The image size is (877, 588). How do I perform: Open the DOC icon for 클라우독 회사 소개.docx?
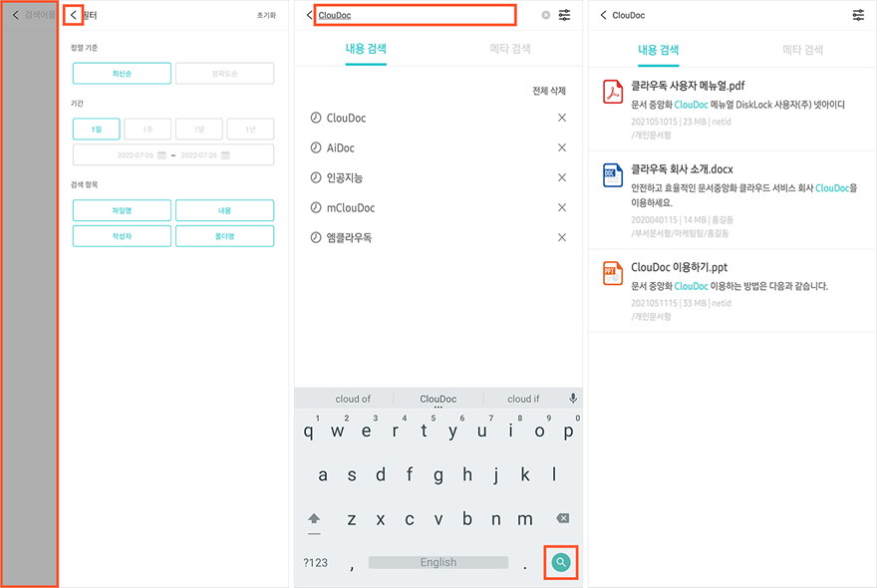tap(613, 175)
